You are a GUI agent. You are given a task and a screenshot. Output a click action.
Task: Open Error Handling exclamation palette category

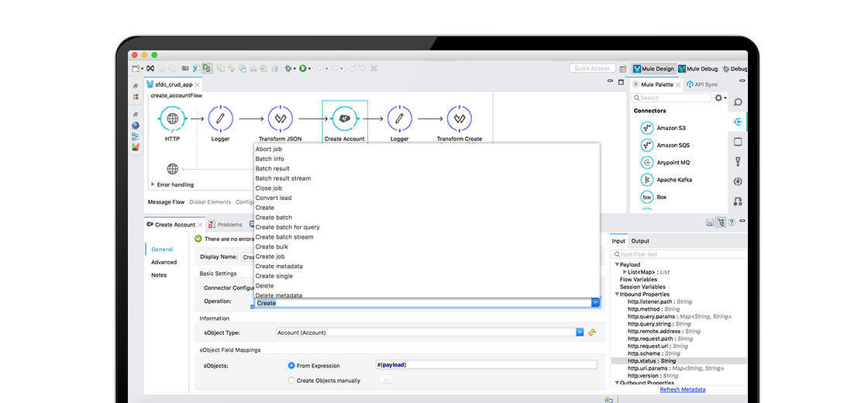pos(737,162)
